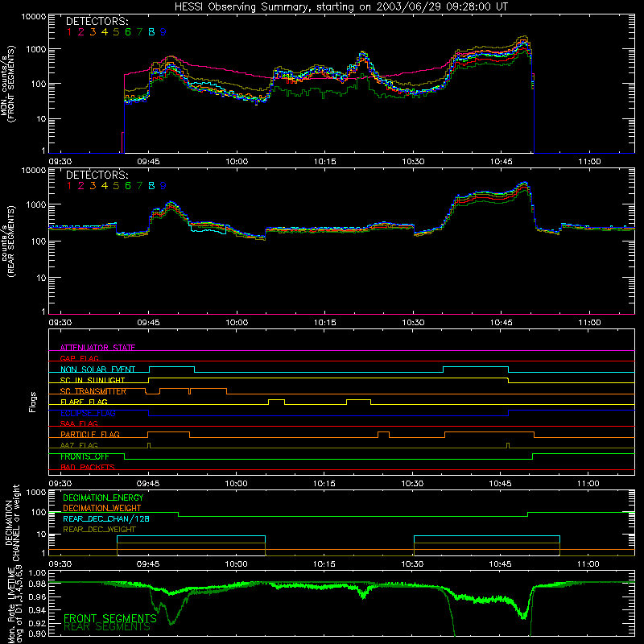Click the REAR SEGMENTS livetime legend label
The image size is (644, 644).
107,627
